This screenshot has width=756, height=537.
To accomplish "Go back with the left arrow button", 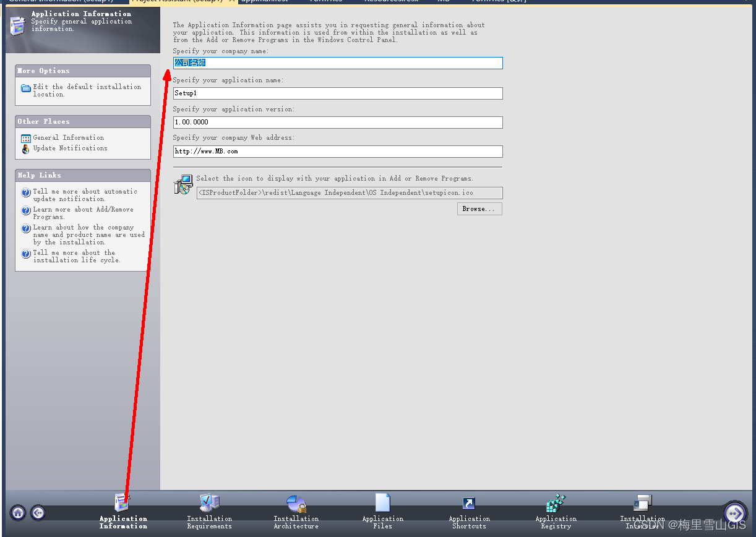I will click(38, 512).
